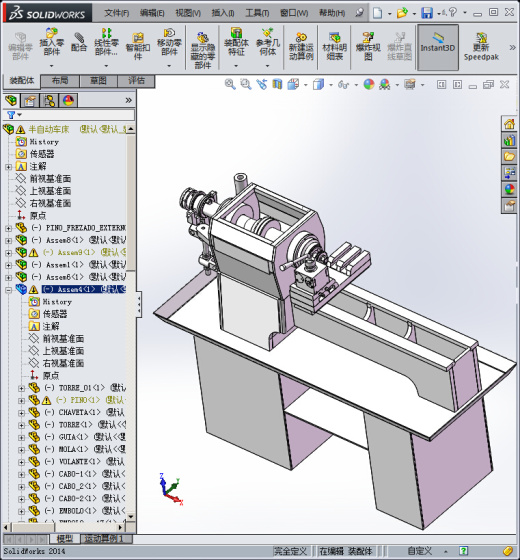520x560 pixels.
Task: Click Display Style cube icon
Action: pos(318,85)
